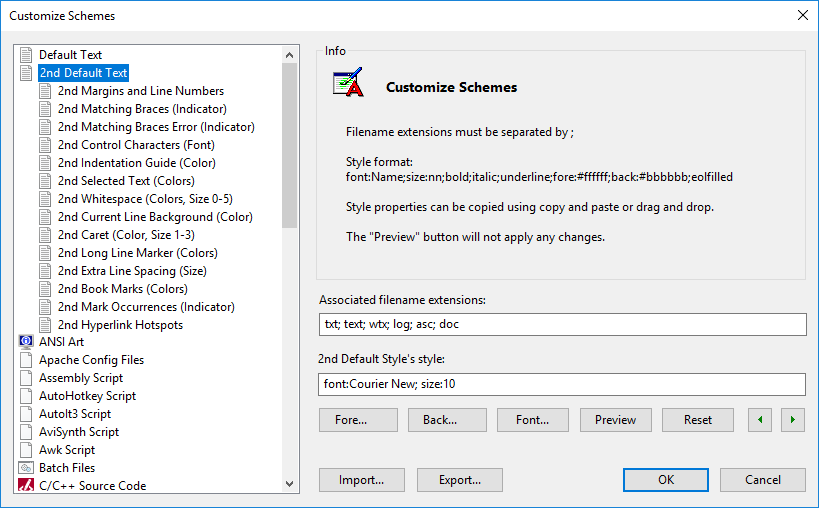819x508 pixels.
Task: Open the Font... dialog
Action: [x=533, y=420]
